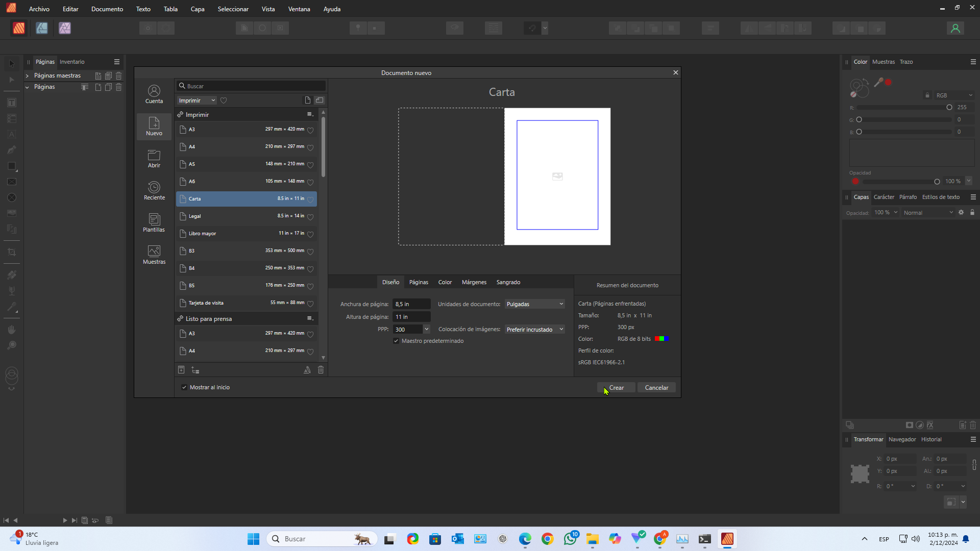The image size is (980, 551).
Task: Go to first page navigation icon
Action: coord(6,520)
